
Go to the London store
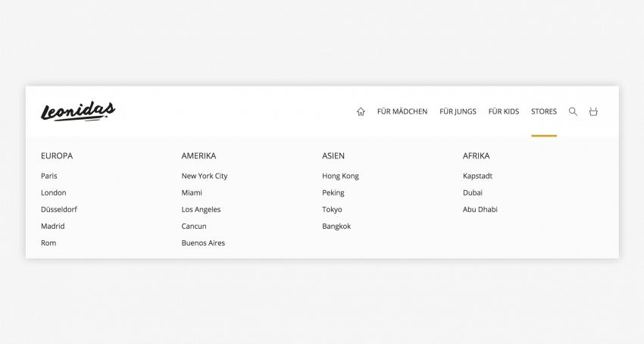pyautogui.click(x=54, y=192)
